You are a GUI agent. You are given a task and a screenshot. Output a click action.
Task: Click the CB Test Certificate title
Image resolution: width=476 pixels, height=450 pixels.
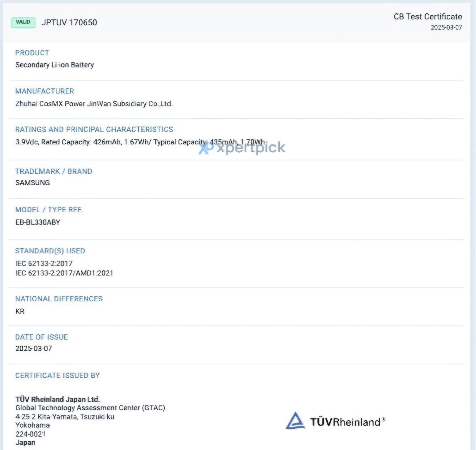pyautogui.click(x=427, y=17)
